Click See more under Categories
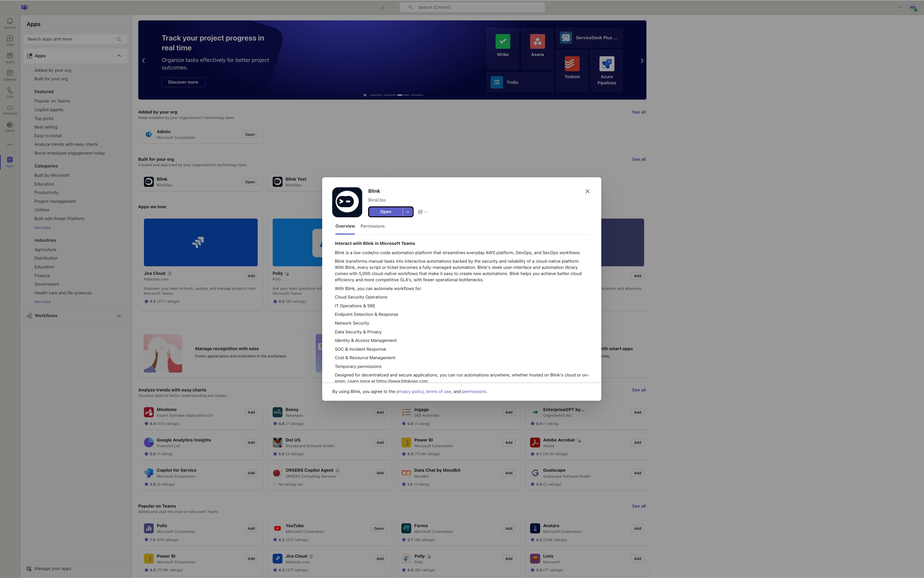Screen dimensions: 924x578 [42, 227]
